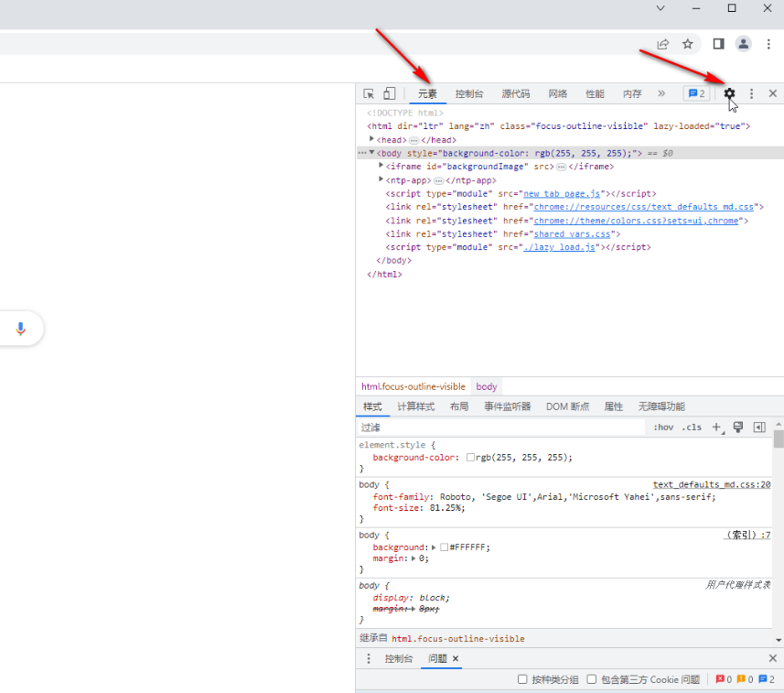Expand head's collapsed content ellipsis

click(x=414, y=141)
